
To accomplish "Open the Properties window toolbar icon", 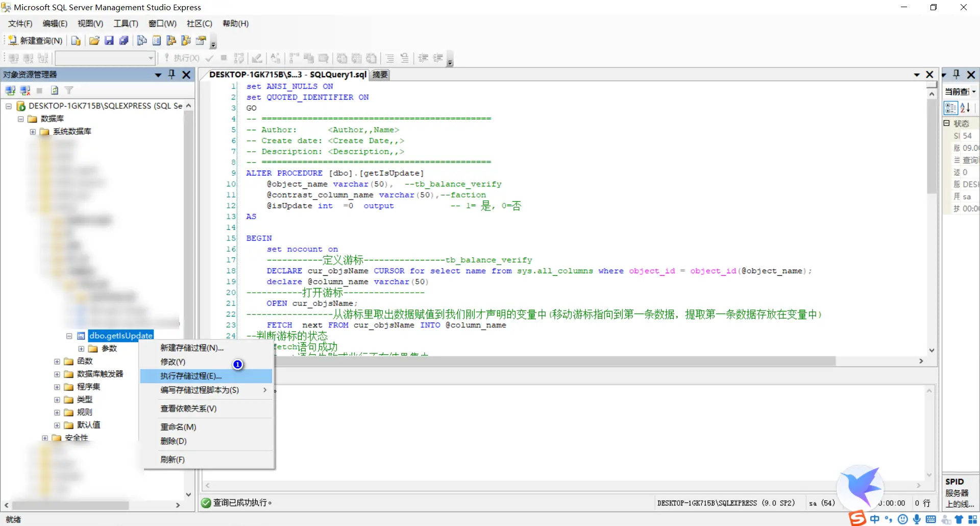I will [x=201, y=40].
